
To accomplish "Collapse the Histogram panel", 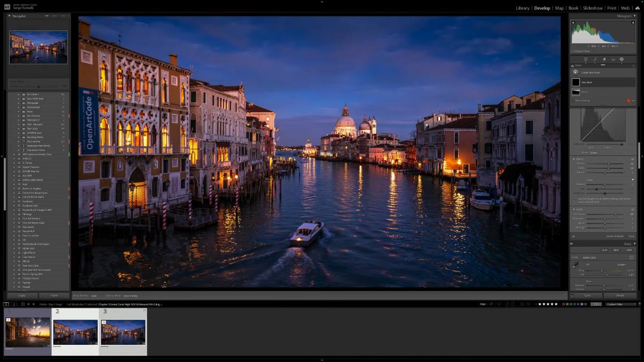I will pyautogui.click(x=634, y=16).
